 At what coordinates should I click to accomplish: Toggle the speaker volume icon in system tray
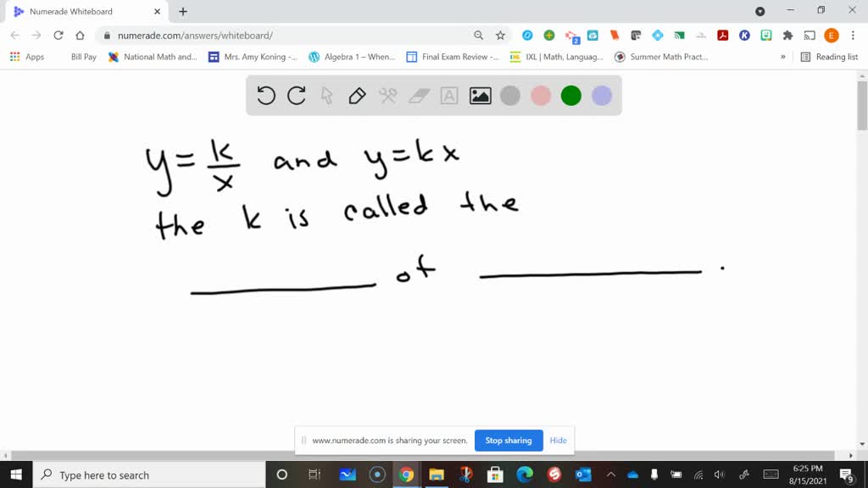[718, 474]
